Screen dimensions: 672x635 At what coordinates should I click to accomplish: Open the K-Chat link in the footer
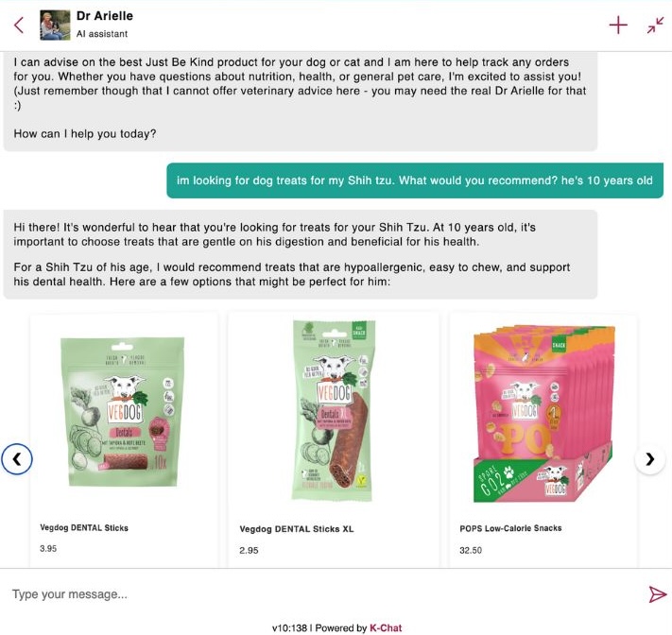pyautogui.click(x=386, y=627)
